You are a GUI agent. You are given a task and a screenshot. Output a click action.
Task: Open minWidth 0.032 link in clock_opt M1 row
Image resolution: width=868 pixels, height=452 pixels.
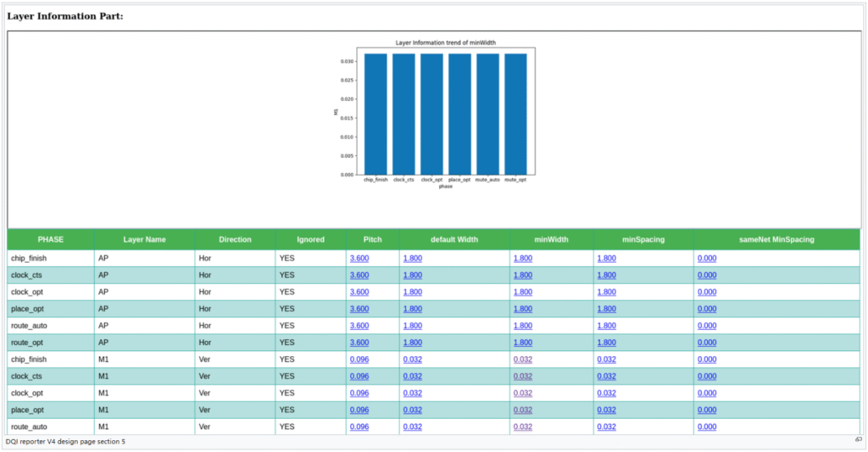(523, 393)
